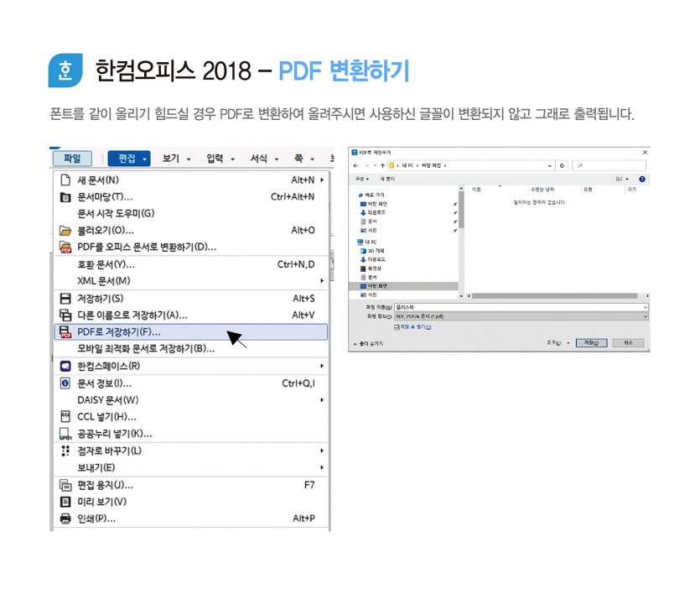Click the view layout icon in dialog

620,179
